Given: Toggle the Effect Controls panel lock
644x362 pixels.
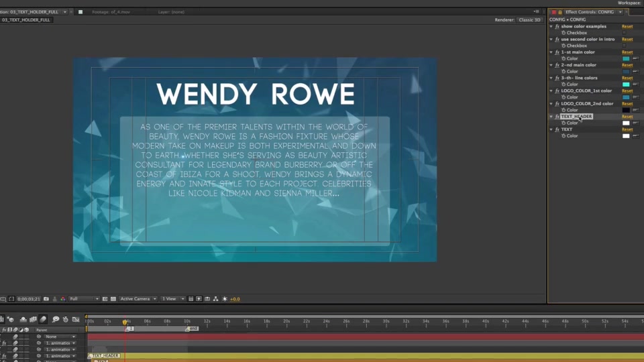Looking at the screenshot, I should click(559, 12).
